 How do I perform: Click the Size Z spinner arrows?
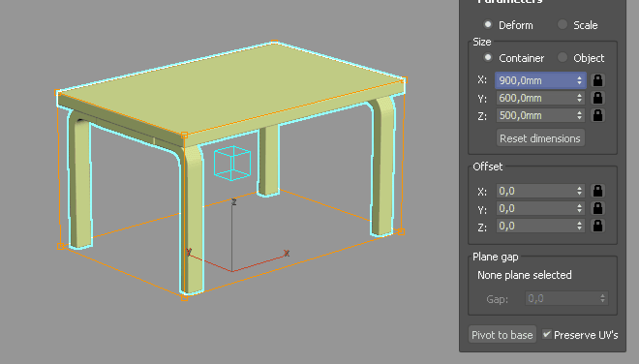click(x=580, y=115)
